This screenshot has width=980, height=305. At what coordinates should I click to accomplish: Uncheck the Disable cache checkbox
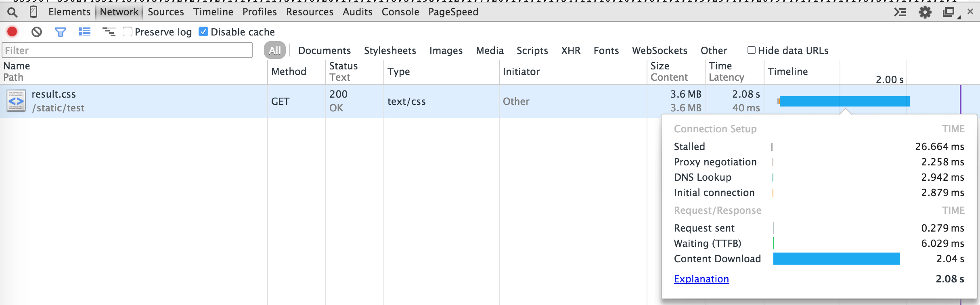203,31
